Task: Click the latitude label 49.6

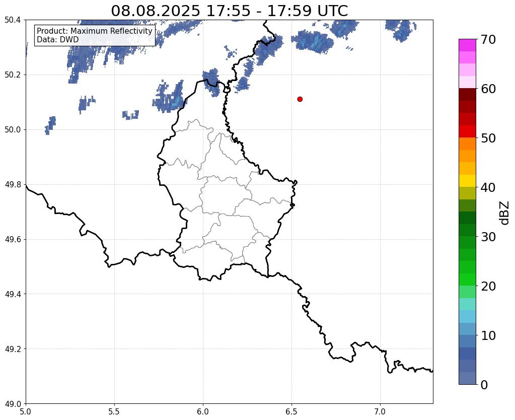Action: (13, 240)
